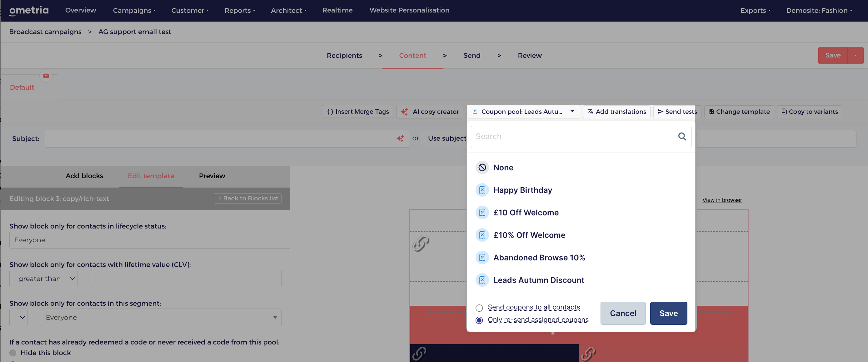Open View in browser link
The width and height of the screenshot is (868, 362).
[x=722, y=200]
